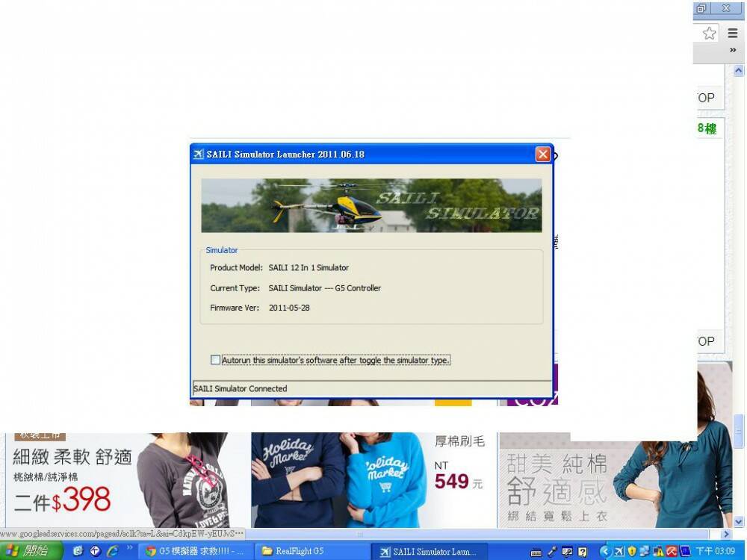Screen dimensions: 747x560
Task: Launch Internet Explorer from quick launch
Action: pos(113,551)
